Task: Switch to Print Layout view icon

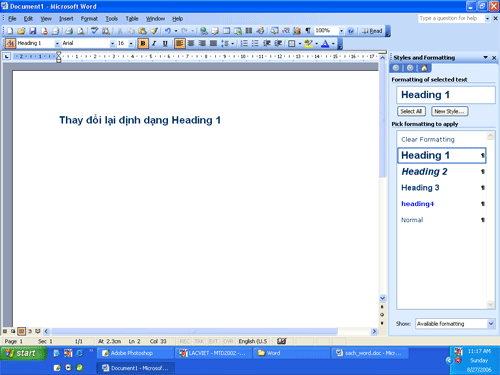Action: click(21, 331)
